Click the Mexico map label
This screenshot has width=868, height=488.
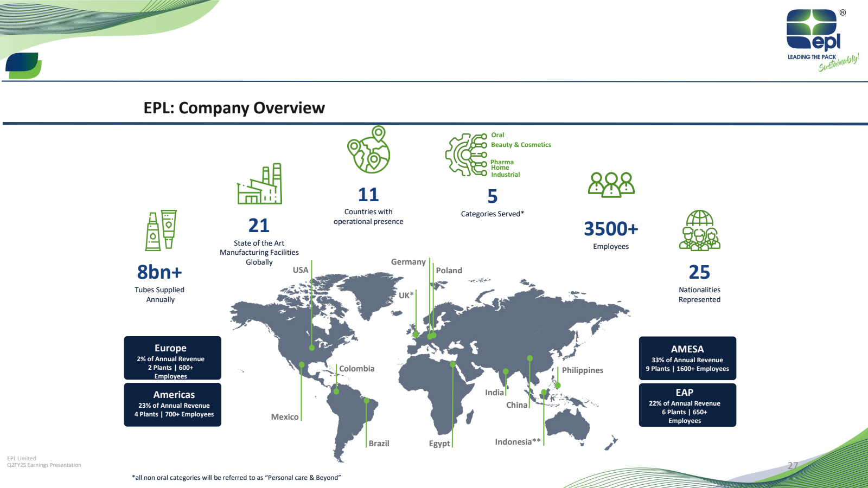285,417
